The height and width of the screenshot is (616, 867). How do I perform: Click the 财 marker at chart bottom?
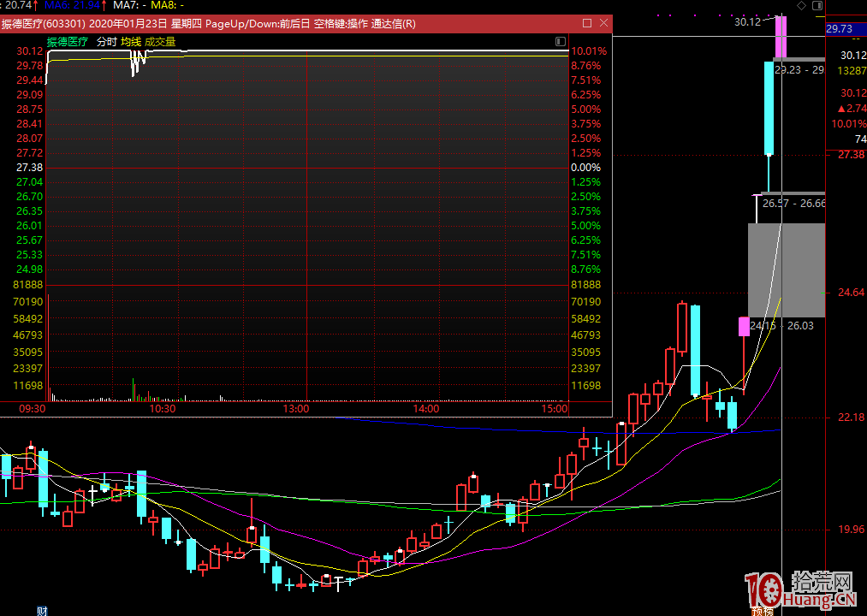(x=41, y=610)
